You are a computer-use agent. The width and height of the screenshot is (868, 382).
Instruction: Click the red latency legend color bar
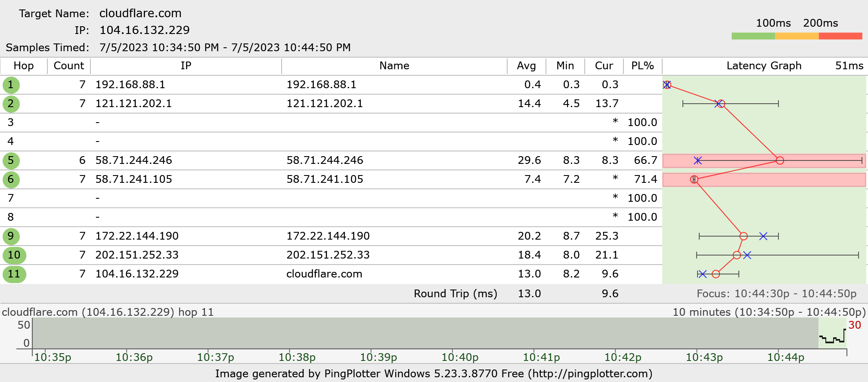[840, 36]
